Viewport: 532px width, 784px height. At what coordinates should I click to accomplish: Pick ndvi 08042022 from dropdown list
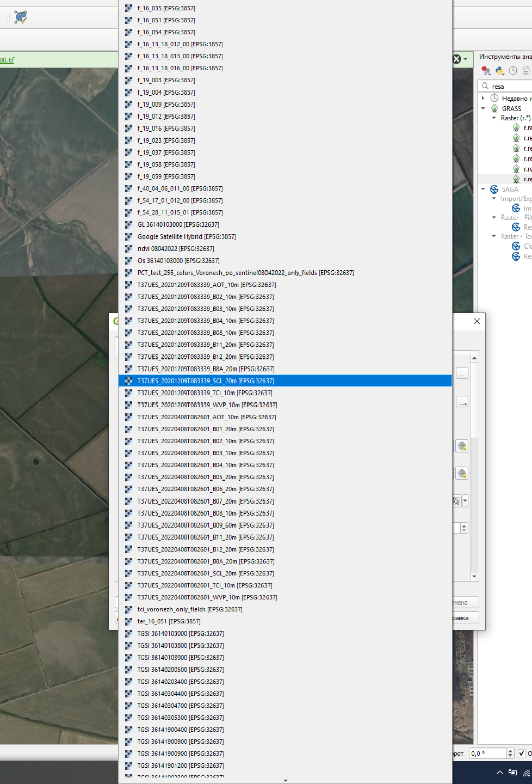point(175,249)
